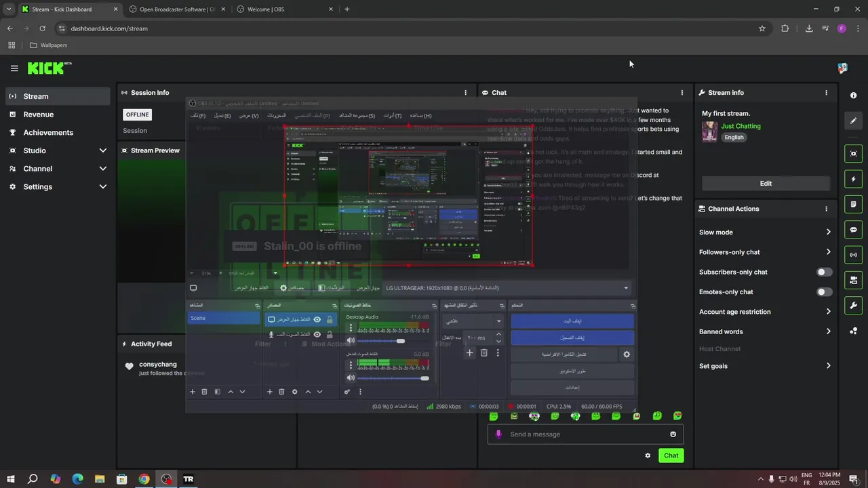The height and width of the screenshot is (488, 868).
Task: Add a new scene in OBS
Action: 193,392
